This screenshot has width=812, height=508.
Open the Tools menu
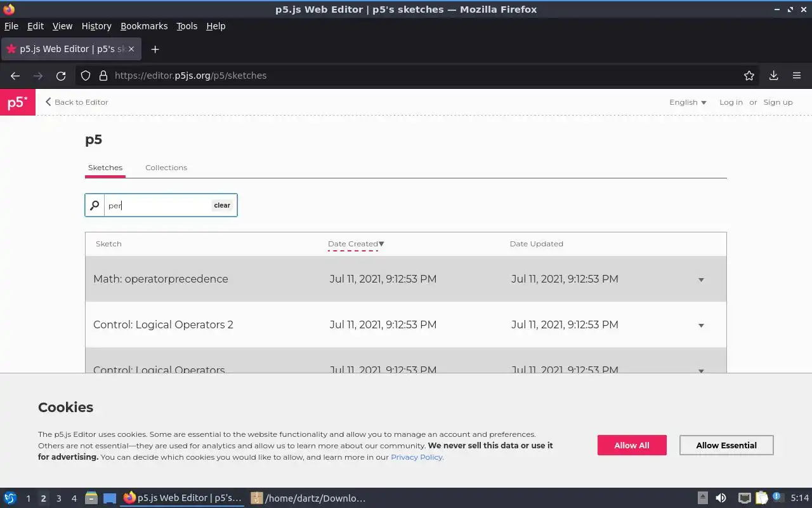(x=187, y=26)
